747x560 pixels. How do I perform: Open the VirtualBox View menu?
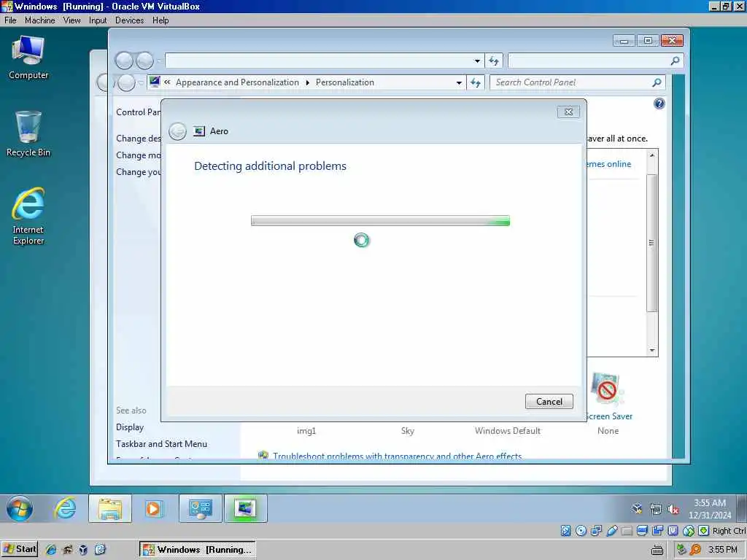click(x=72, y=20)
